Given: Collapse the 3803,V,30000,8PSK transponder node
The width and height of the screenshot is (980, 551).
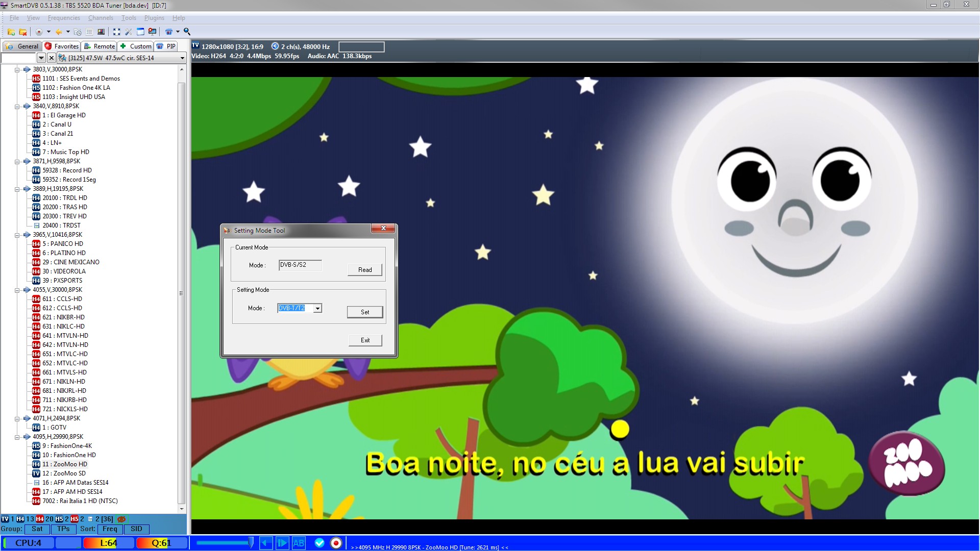Looking at the screenshot, I should tap(17, 70).
